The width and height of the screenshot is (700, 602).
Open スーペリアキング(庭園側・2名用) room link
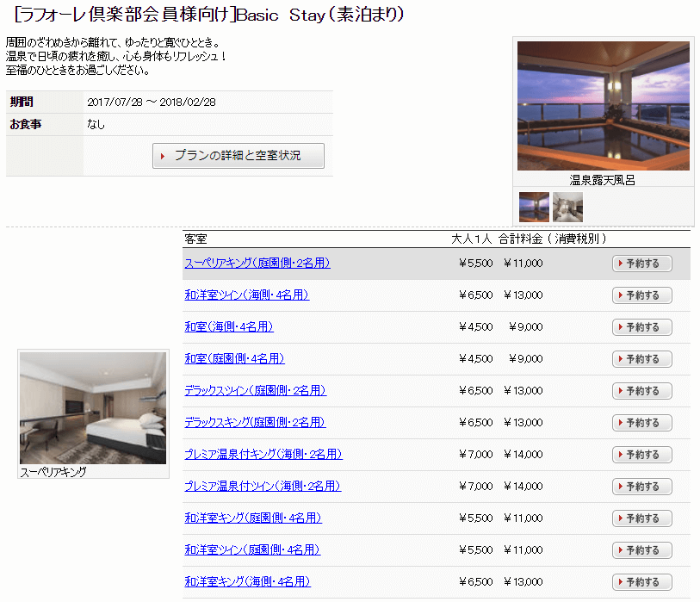[x=257, y=264]
